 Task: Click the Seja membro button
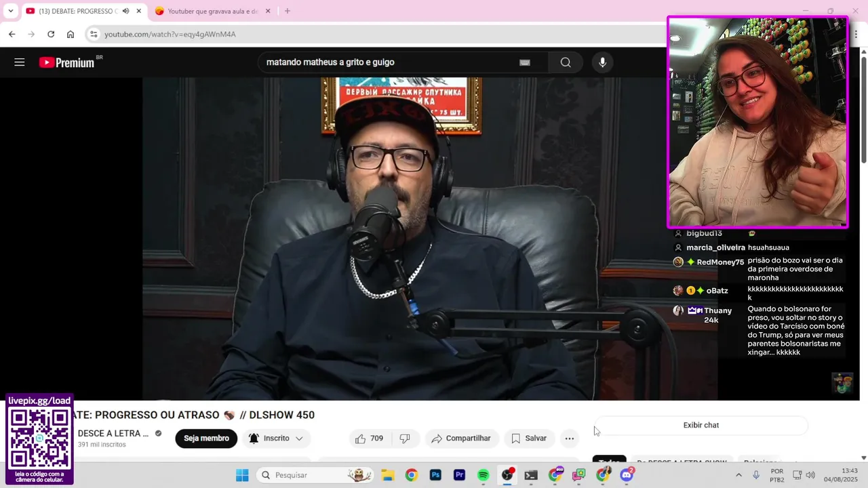[x=206, y=439]
